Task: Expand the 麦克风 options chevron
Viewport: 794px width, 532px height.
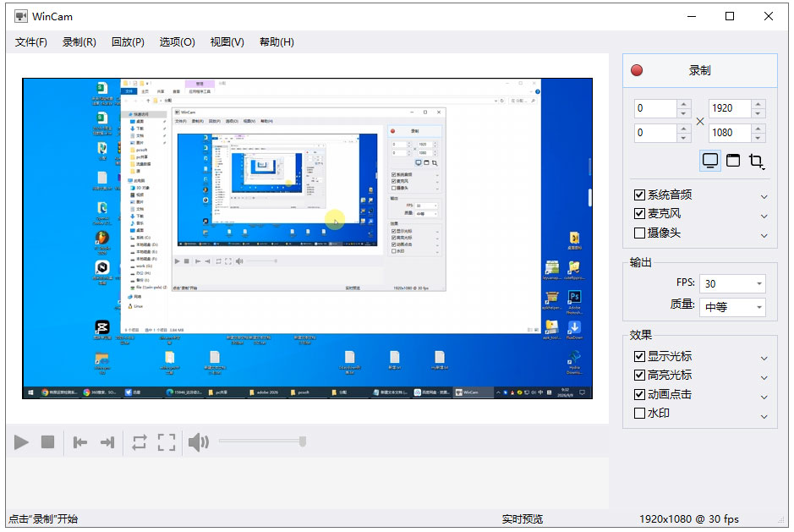Action: click(x=764, y=216)
